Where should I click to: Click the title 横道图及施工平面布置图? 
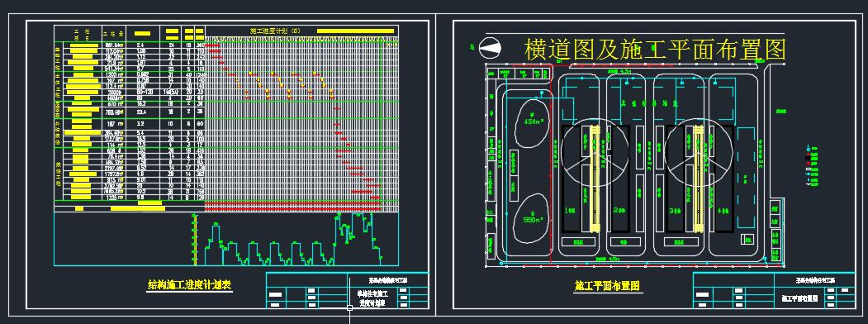[655, 50]
